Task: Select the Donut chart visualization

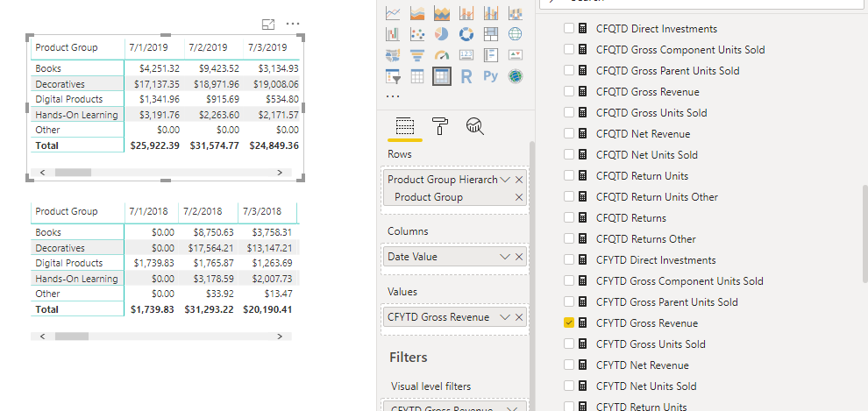Action: [466, 34]
